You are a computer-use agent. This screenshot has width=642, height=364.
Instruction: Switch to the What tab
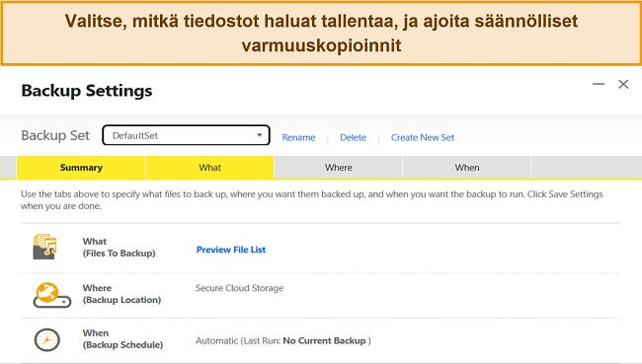click(209, 168)
